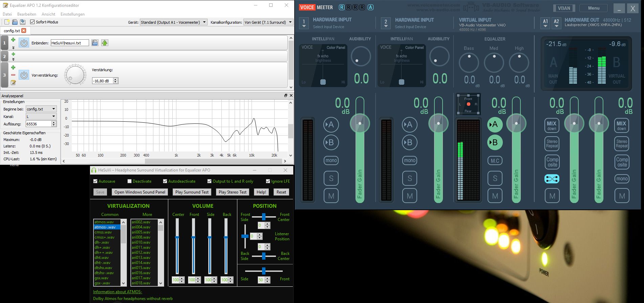Uncheck the Sofort-Modus checkbox
This screenshot has width=644, height=303.
click(x=33, y=22)
